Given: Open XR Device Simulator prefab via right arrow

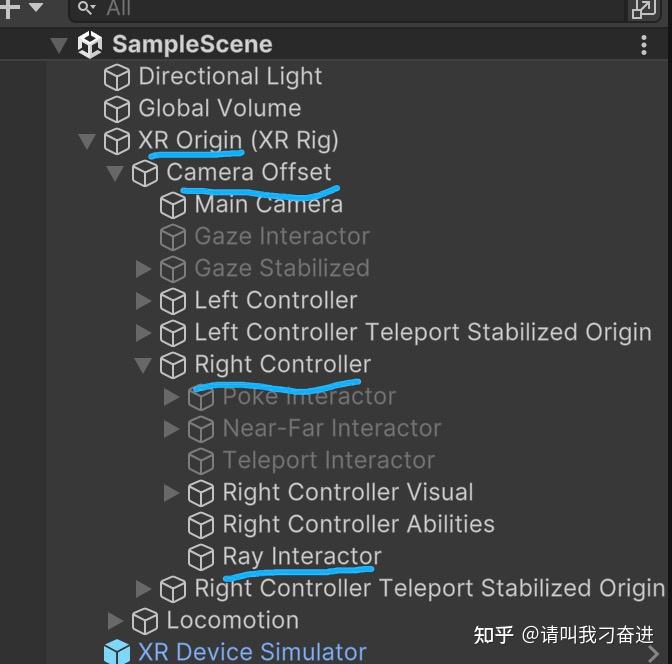Looking at the screenshot, I should 654,652.
